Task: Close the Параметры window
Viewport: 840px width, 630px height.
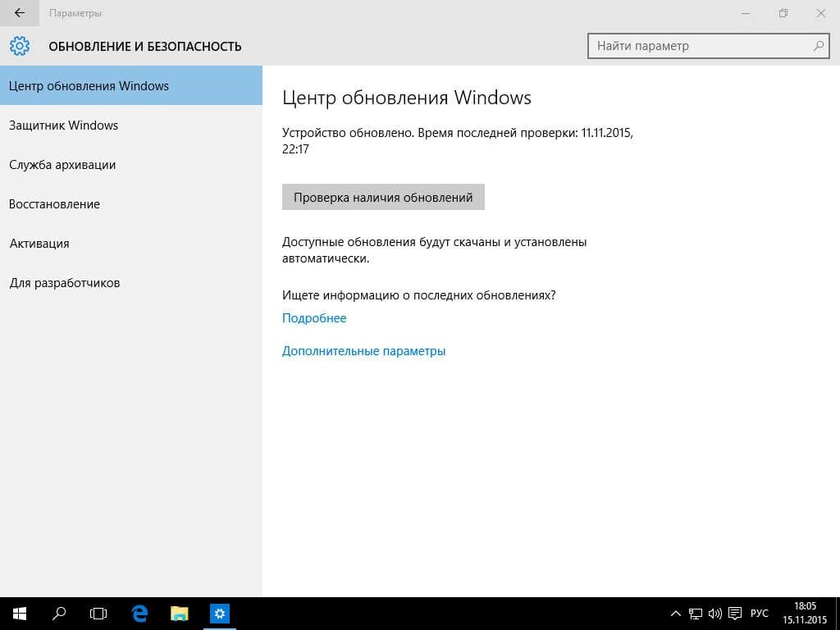Action: tap(820, 13)
